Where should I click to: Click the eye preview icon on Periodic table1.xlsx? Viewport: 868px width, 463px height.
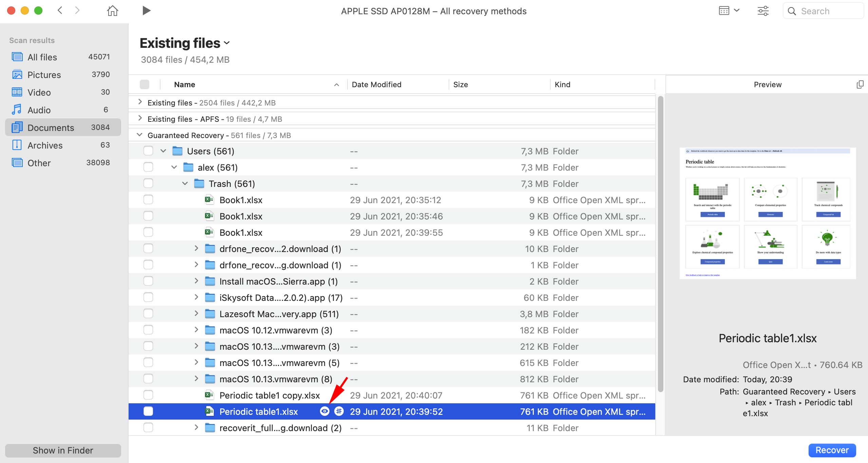pos(324,411)
